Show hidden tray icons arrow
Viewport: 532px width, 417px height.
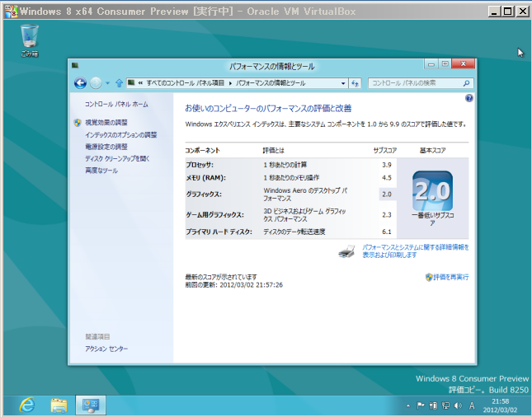tap(408, 405)
